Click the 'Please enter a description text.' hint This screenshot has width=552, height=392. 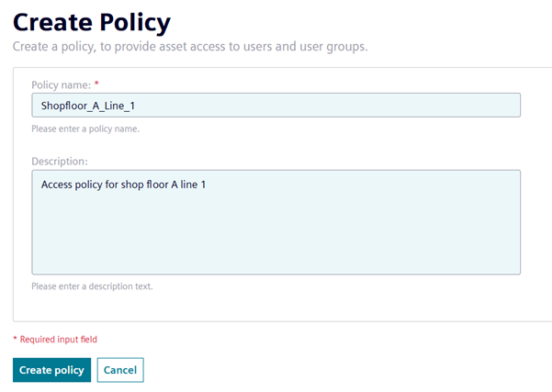(92, 286)
